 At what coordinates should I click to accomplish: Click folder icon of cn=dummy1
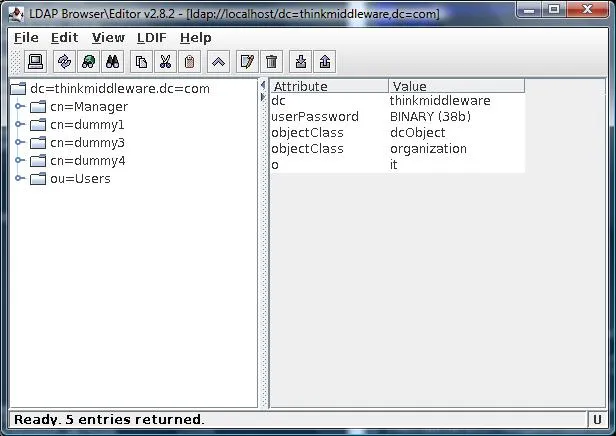point(38,125)
